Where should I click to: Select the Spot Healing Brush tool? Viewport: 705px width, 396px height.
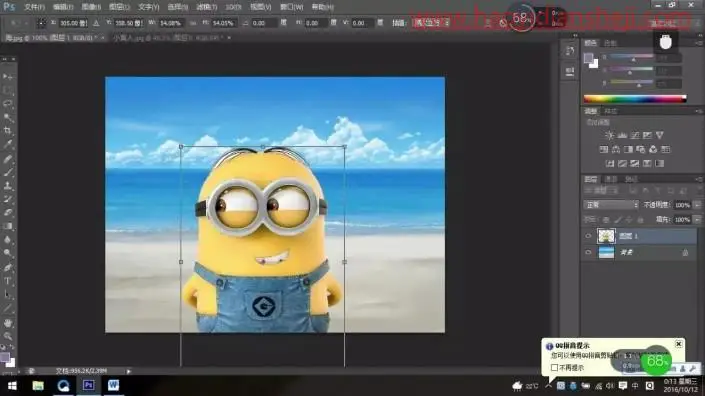click(8, 159)
